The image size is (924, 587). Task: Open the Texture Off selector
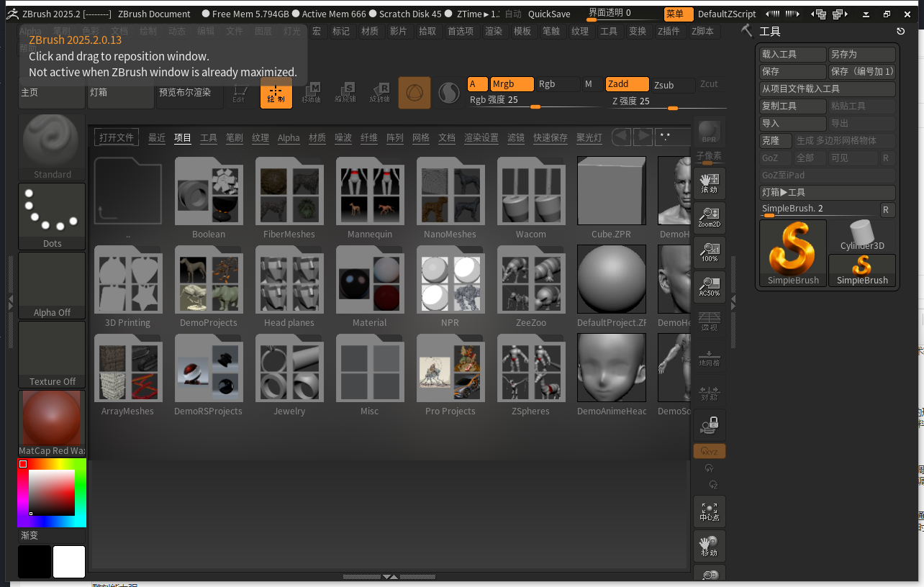pos(52,353)
